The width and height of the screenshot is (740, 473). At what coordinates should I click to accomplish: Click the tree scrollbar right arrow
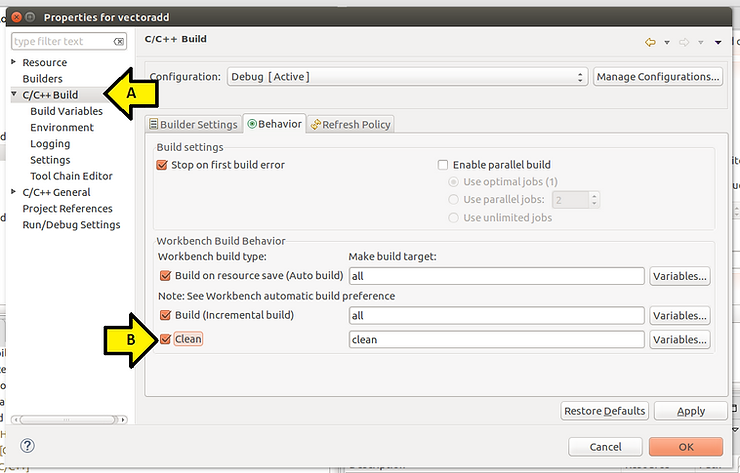[124, 419]
